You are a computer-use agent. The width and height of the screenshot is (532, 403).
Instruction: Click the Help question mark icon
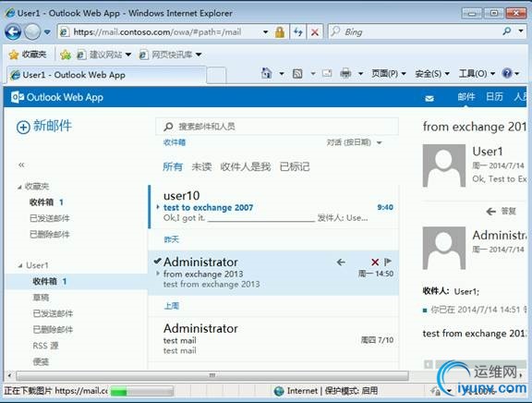click(507, 73)
